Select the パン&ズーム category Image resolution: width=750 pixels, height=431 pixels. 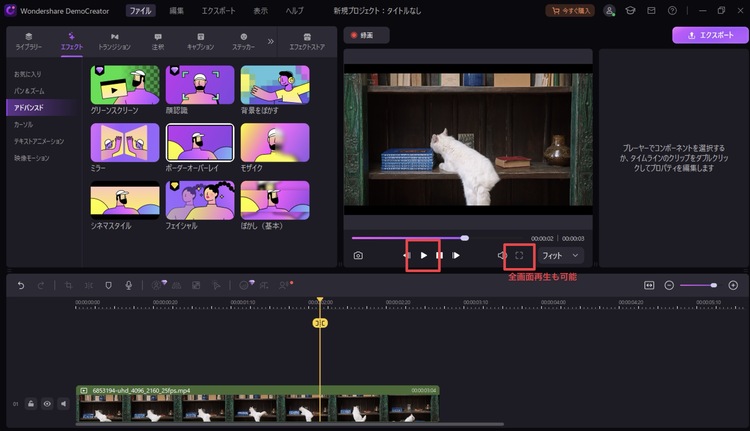(29, 91)
